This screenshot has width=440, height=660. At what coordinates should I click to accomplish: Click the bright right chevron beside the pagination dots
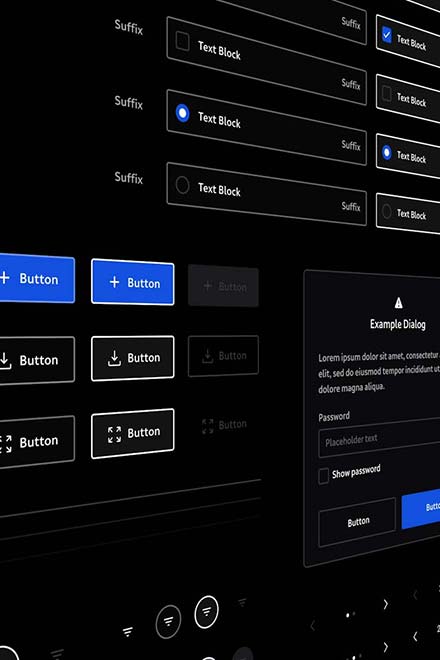[385, 604]
